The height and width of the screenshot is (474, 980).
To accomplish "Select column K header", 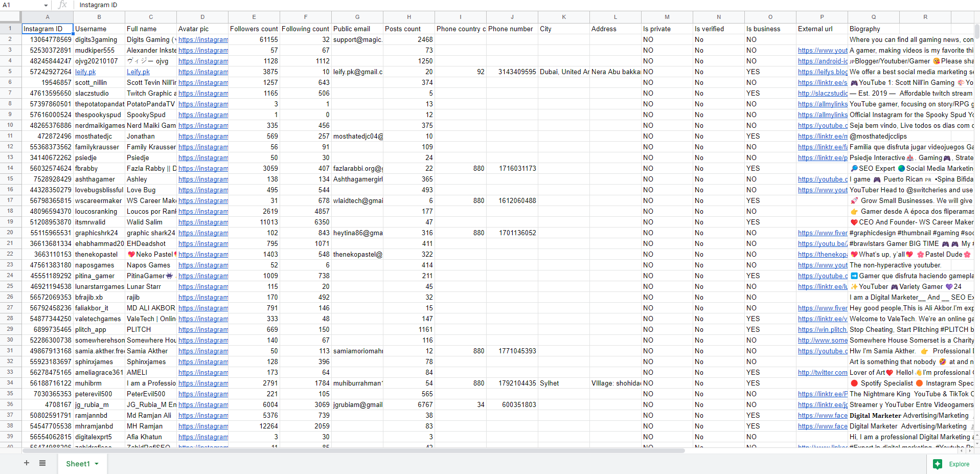I will (564, 17).
